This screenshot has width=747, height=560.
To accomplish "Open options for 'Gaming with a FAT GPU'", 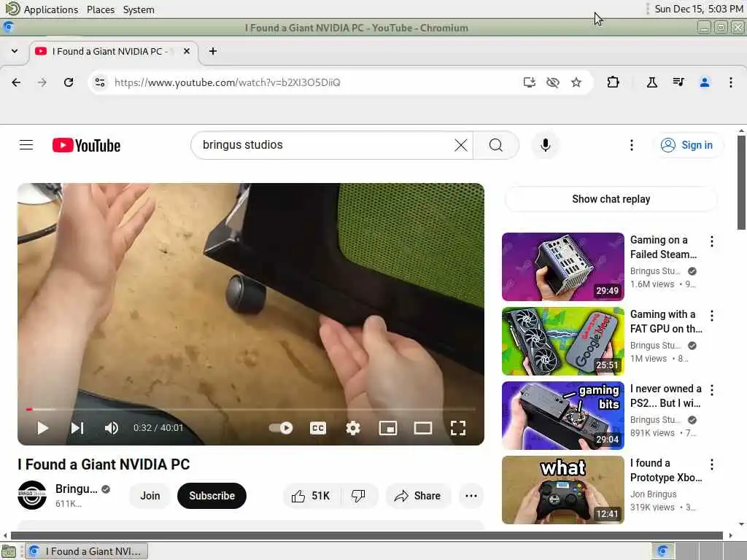I will tap(712, 316).
